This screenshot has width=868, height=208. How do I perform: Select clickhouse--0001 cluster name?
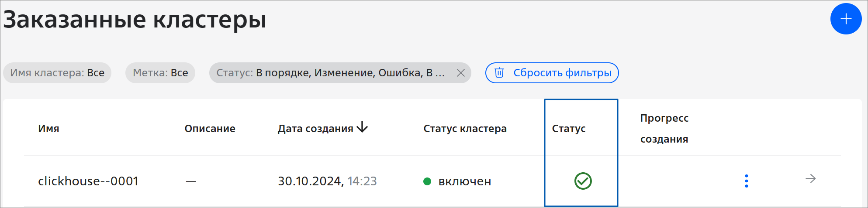[88, 181]
